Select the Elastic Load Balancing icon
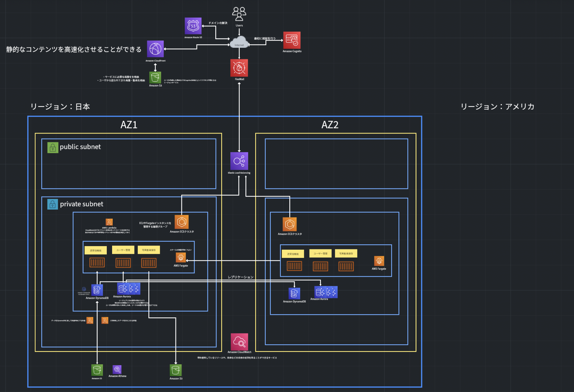574x392 pixels. tap(239, 161)
